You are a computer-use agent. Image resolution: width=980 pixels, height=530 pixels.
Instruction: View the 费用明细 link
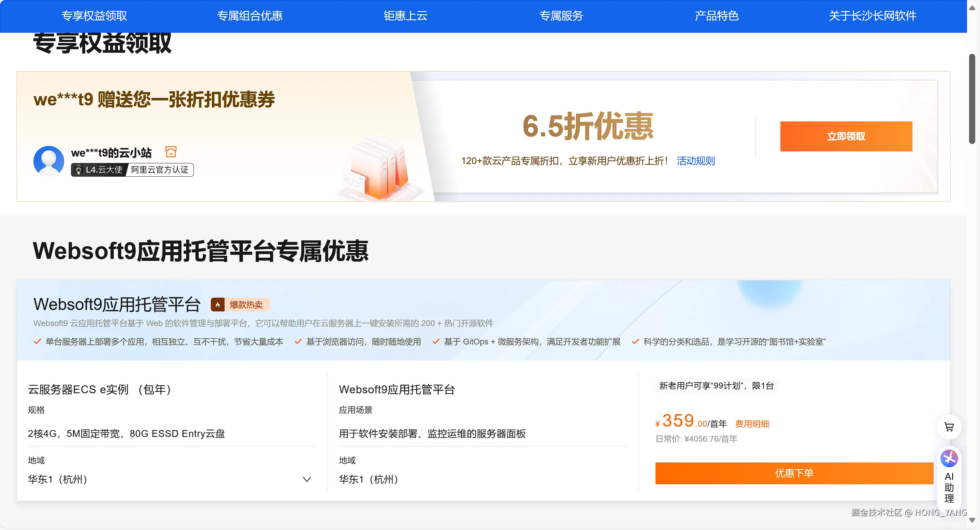[x=752, y=424]
